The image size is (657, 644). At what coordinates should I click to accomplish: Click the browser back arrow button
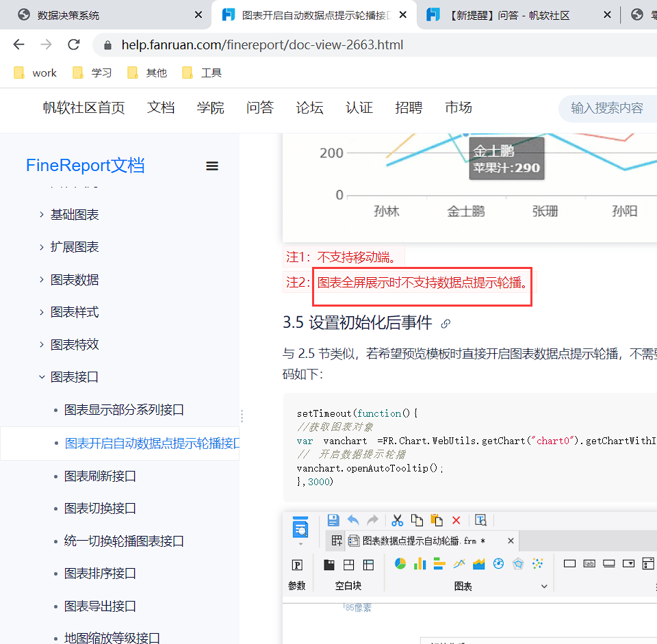click(x=18, y=45)
